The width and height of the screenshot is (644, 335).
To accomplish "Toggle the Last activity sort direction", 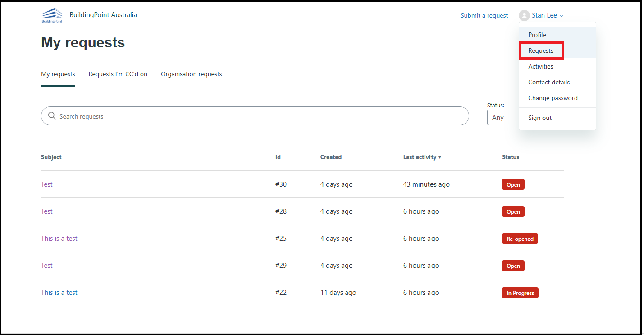I will tap(422, 157).
